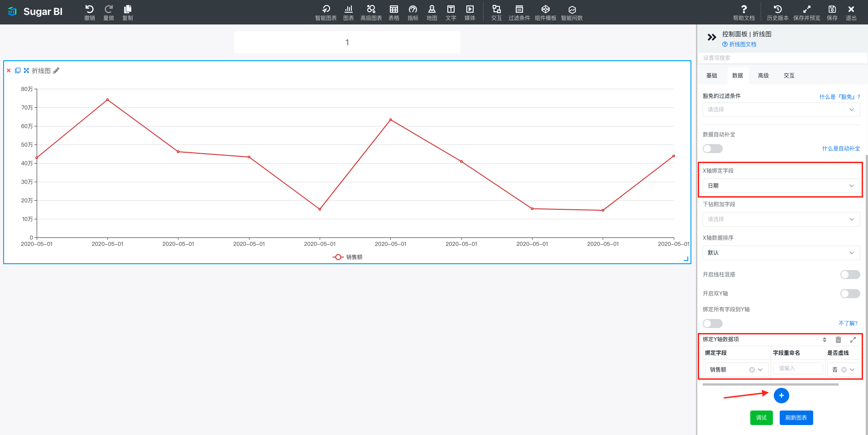Click the Sugar BI logo
The image size is (868, 435).
coord(35,12)
